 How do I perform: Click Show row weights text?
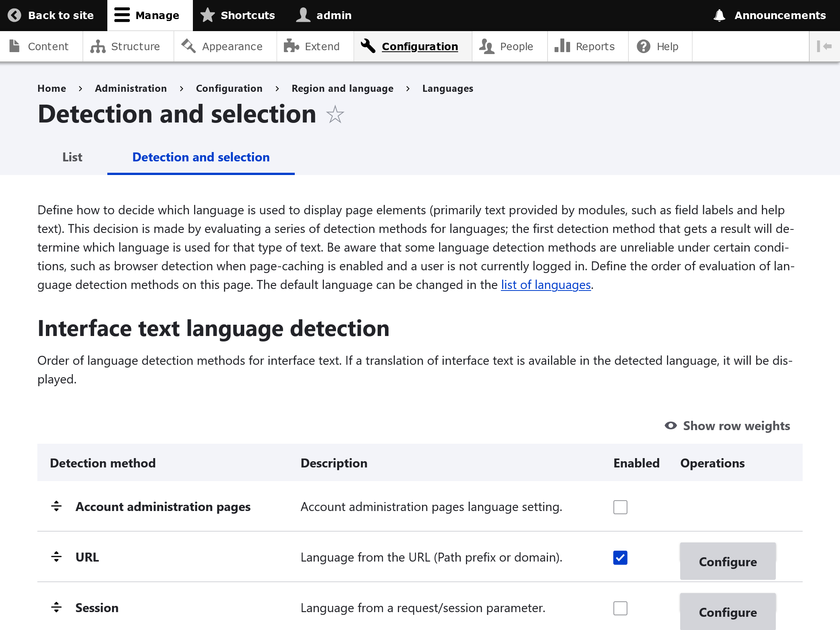pyautogui.click(x=737, y=426)
